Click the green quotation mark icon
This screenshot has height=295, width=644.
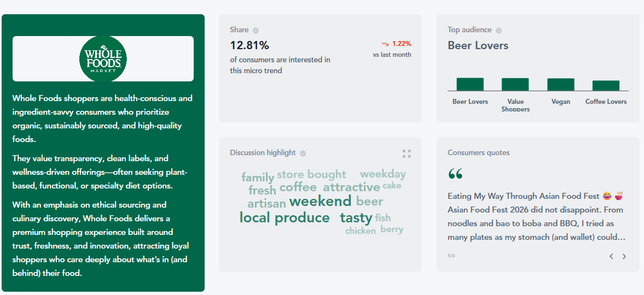455,174
